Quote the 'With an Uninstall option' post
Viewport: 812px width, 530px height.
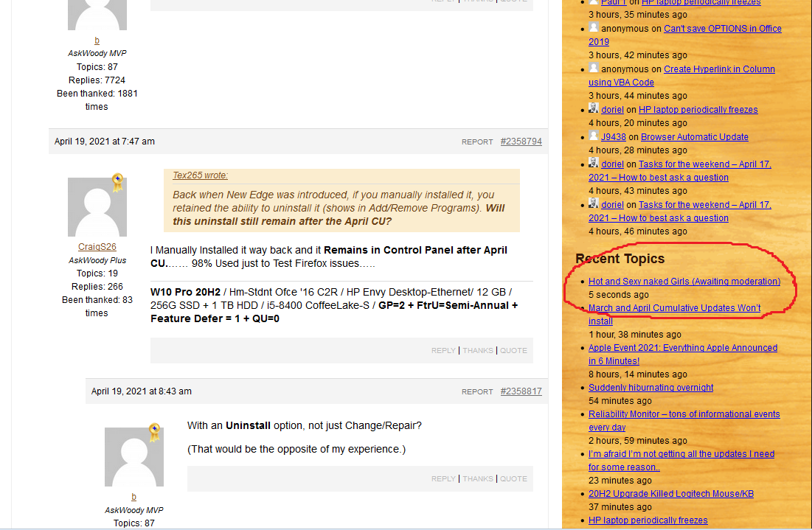click(x=513, y=478)
